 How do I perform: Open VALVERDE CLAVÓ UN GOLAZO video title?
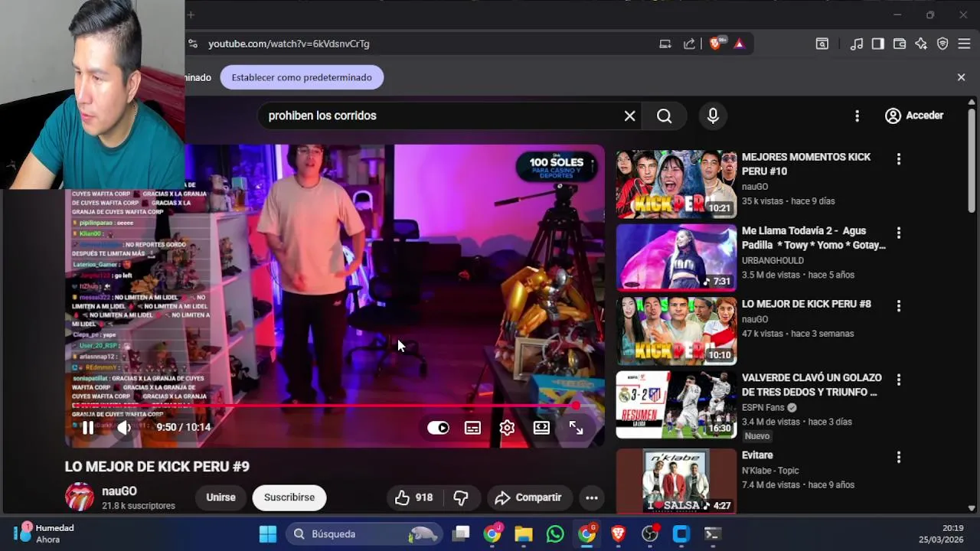812,385
